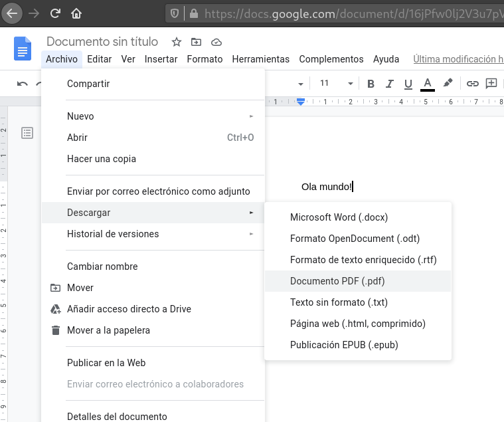Star the document with the star icon
The height and width of the screenshot is (422, 504).
177,42
